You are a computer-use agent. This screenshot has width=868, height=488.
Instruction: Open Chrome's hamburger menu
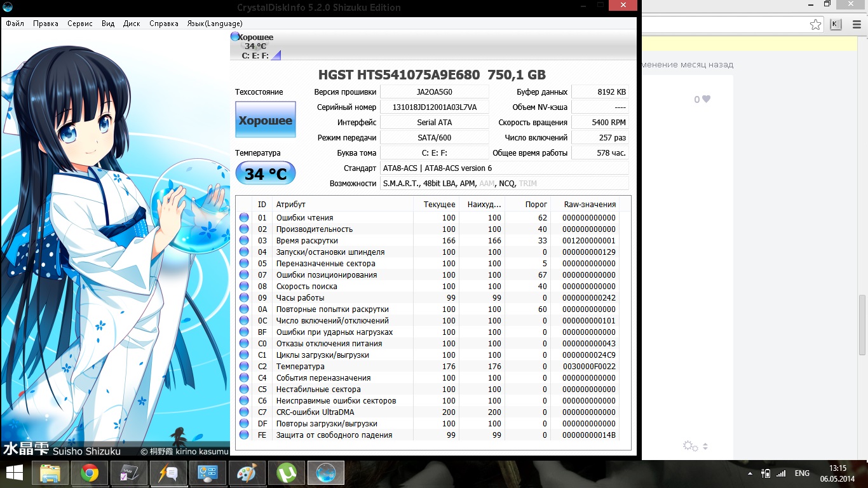click(x=857, y=25)
